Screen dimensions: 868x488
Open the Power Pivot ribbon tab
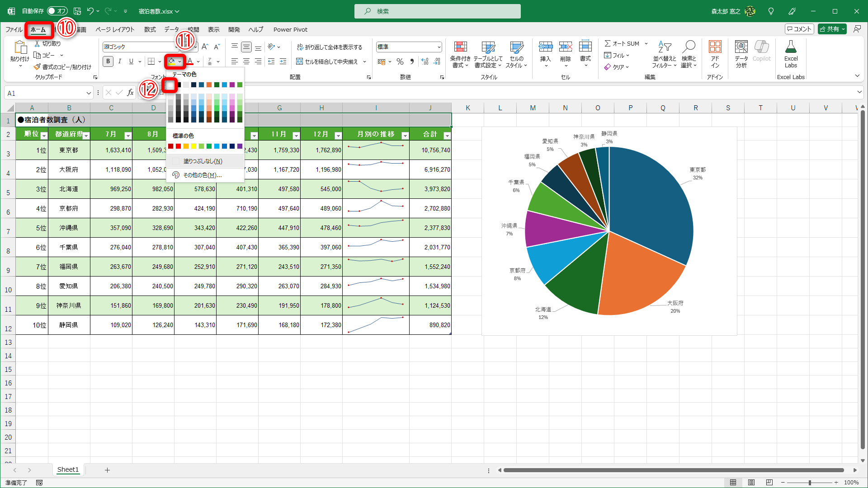(x=290, y=29)
